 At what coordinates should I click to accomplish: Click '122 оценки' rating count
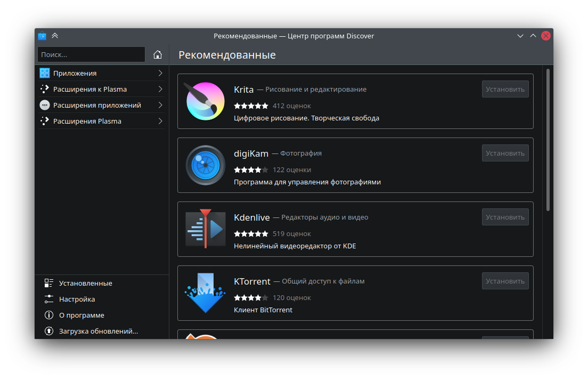click(x=292, y=170)
